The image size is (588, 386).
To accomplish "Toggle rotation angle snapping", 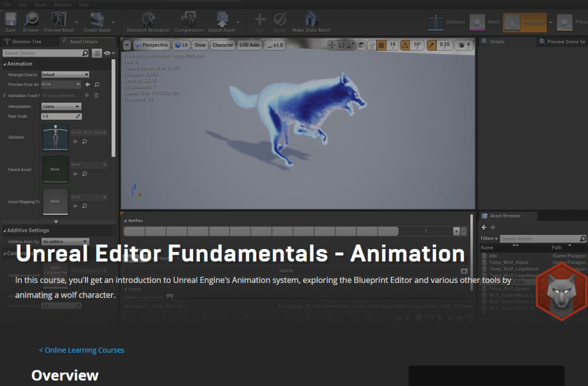I will click(x=405, y=45).
